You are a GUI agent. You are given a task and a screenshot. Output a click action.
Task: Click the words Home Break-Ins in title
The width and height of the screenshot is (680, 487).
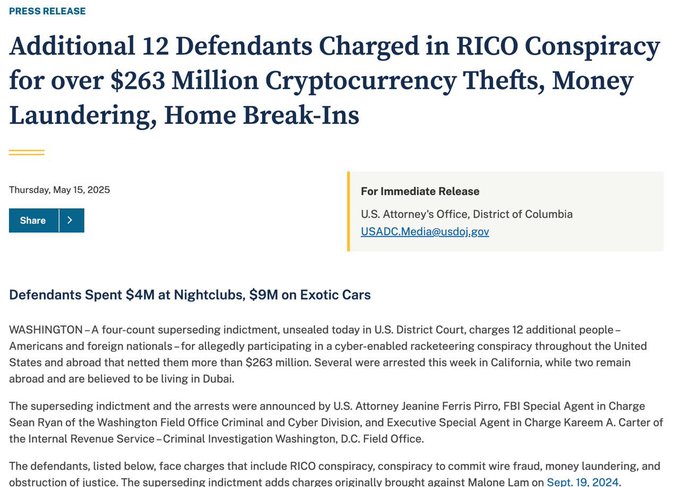pos(262,115)
